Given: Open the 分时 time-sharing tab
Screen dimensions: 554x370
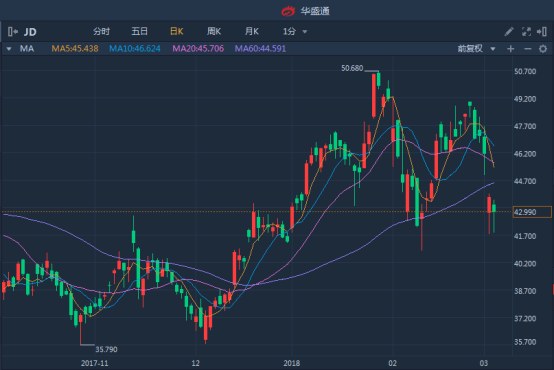Looking at the screenshot, I should [101, 31].
